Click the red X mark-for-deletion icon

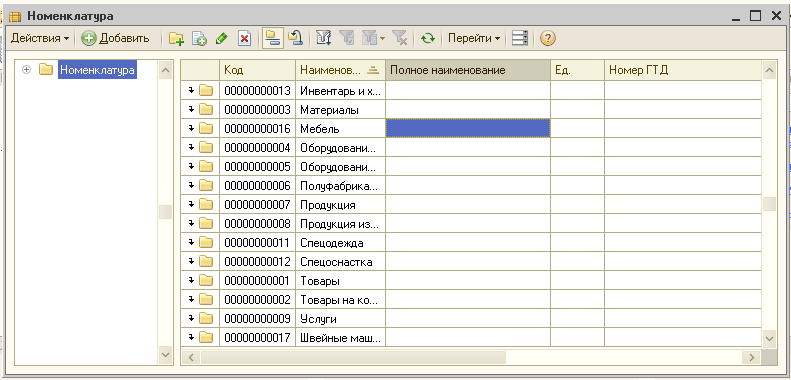[245, 39]
